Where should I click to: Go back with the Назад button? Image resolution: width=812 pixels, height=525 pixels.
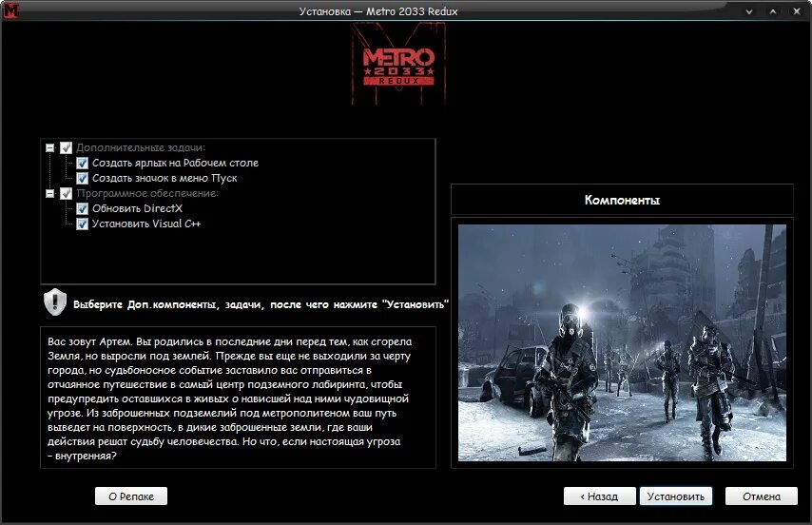[599, 496]
